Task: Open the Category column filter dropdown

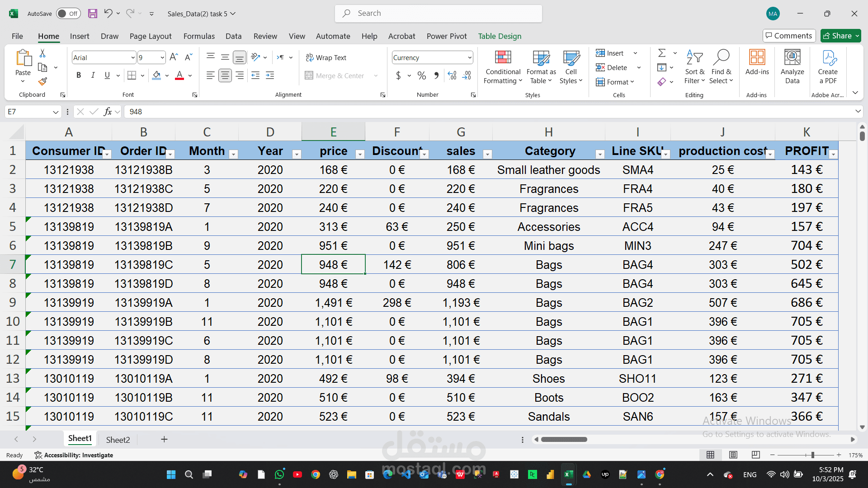Action: click(x=600, y=155)
